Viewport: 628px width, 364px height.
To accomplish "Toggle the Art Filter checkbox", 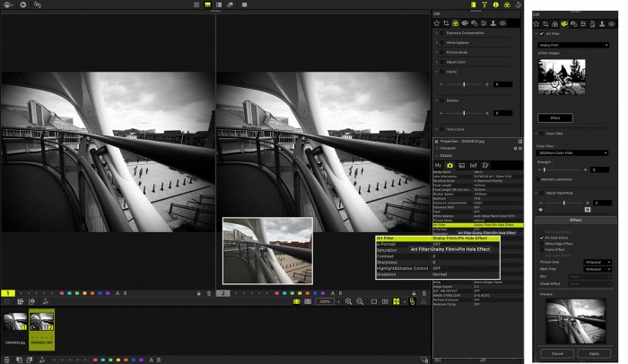I will tap(540, 34).
